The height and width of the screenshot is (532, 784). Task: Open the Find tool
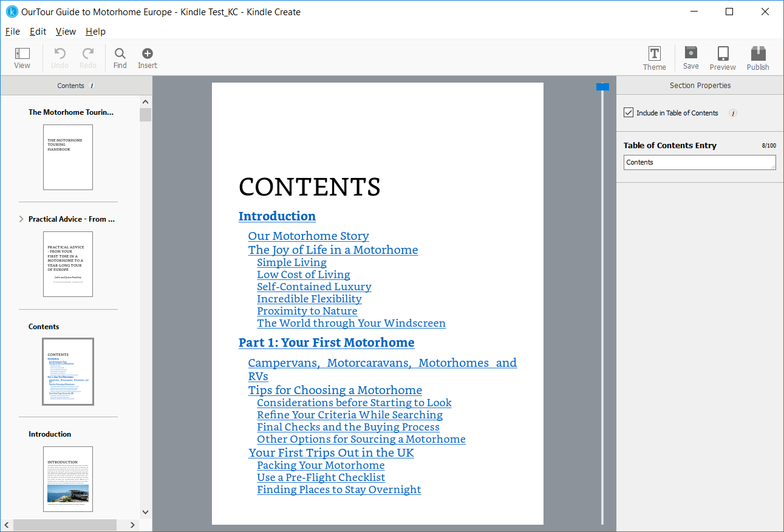tap(120, 58)
